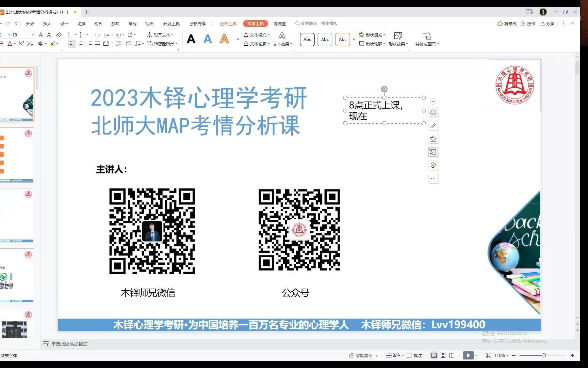Open 文本填充 text fill options
The height and width of the screenshot is (368, 588).
click(257, 35)
